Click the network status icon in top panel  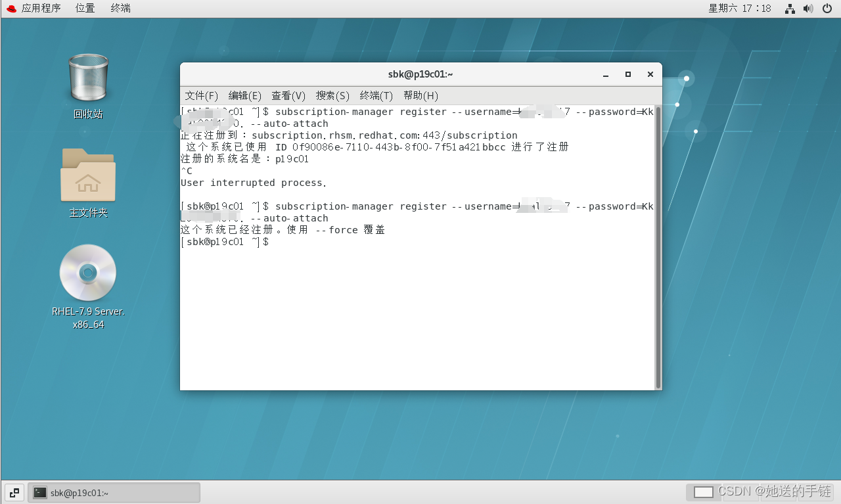[789, 9]
